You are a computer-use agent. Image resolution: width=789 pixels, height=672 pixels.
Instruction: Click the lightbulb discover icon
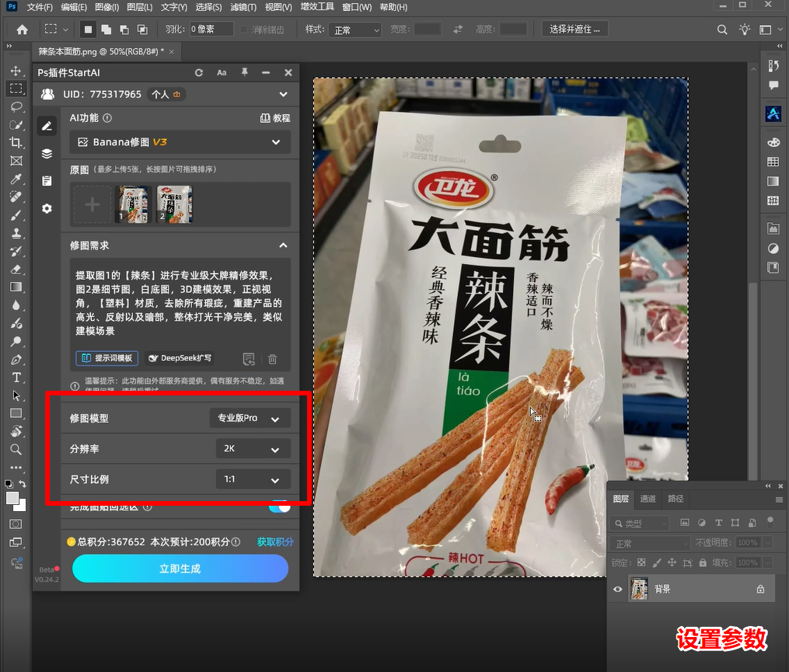745,30
